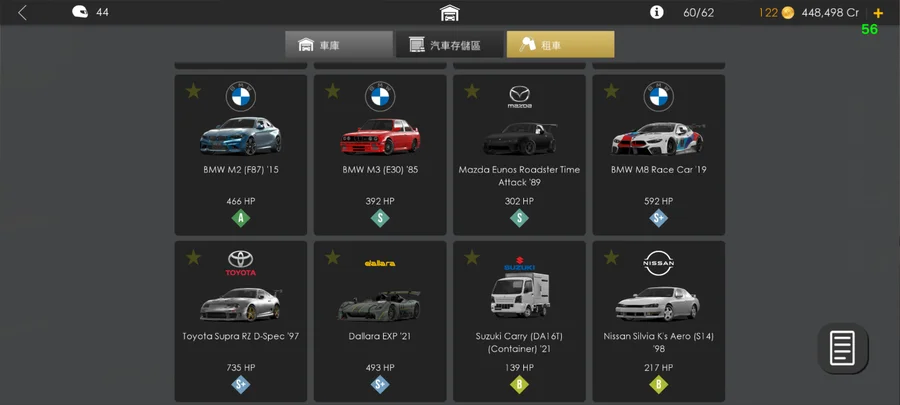Toggle favorite star on BMW M2 (F87) '15
The image size is (900, 405).
pyautogui.click(x=193, y=91)
